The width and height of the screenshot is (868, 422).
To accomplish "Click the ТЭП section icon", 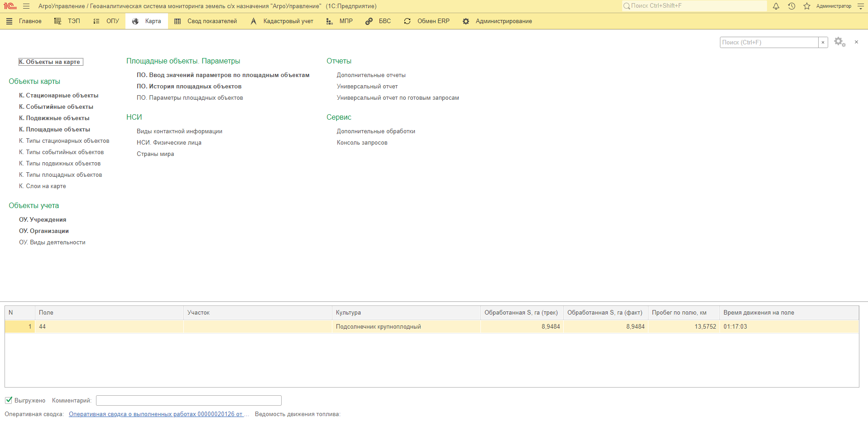I will [x=58, y=21].
